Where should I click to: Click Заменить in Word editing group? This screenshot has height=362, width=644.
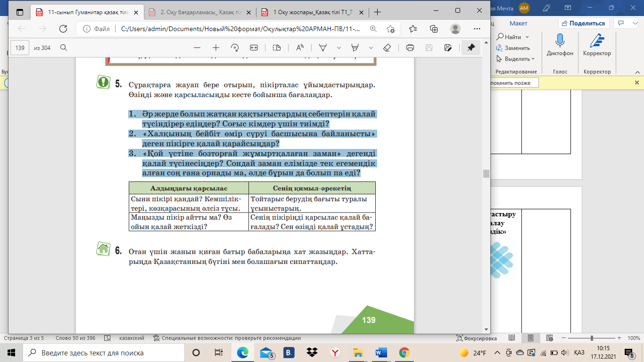pos(513,48)
